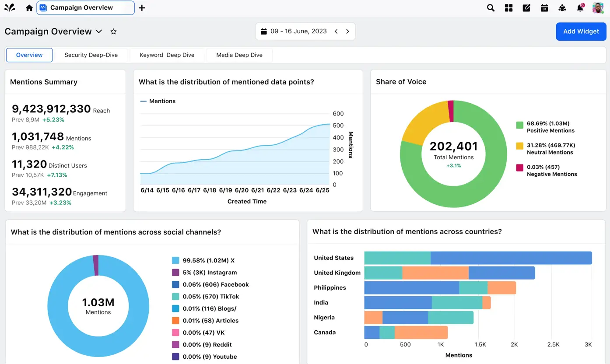Click the Facebook legend swatch
Screen dimensions: 610x364
click(x=175, y=284)
